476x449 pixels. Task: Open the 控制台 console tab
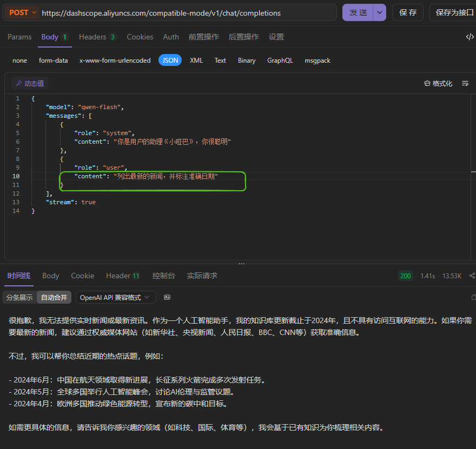click(x=163, y=276)
